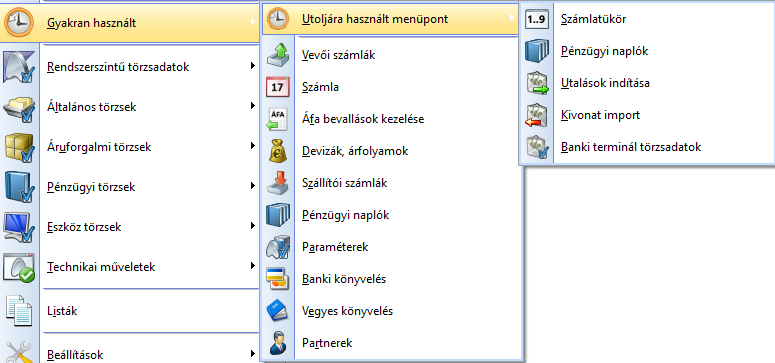This screenshot has height=363, width=775.
Task: Expand the Rendszerszintű törzsadatok submenu arrow
Action: [253, 65]
